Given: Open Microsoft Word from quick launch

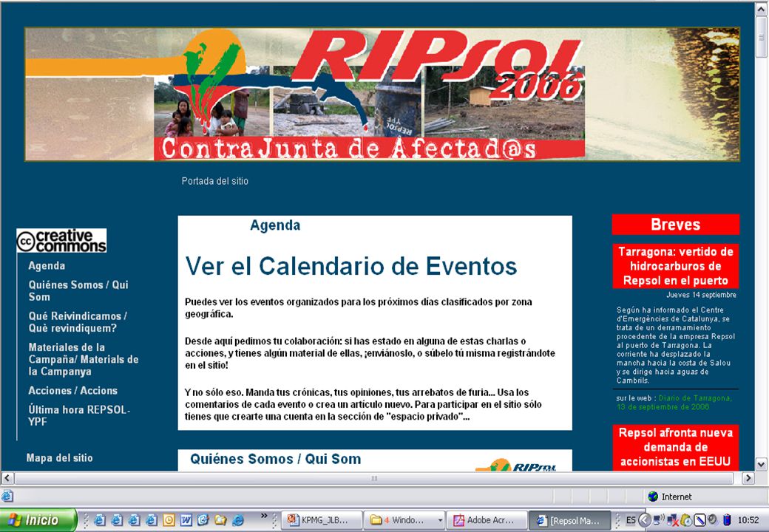Looking at the screenshot, I should (186, 519).
